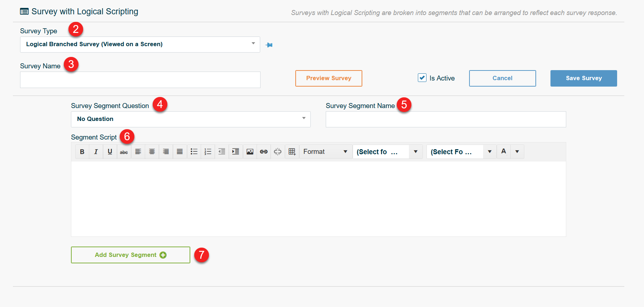644x307 pixels.
Task: Open the Format paragraph style dropdown
Action: pos(325,152)
